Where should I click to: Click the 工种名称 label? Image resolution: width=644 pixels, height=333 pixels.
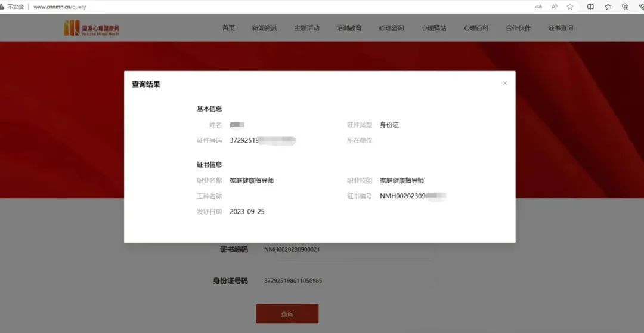click(209, 196)
